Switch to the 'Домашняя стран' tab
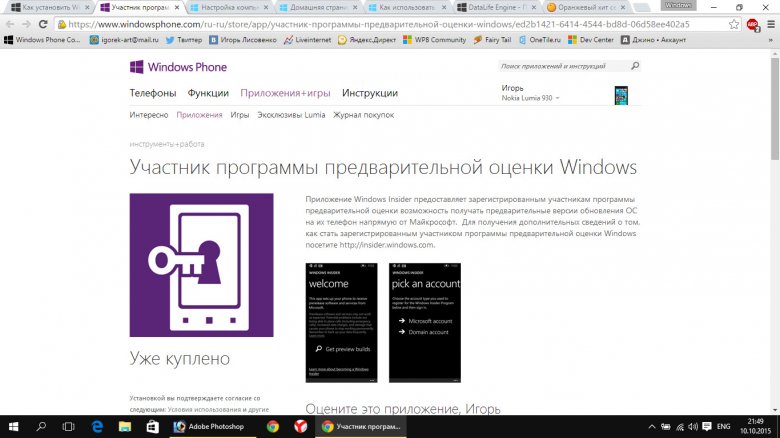The width and height of the screenshot is (780, 438). click(318, 7)
